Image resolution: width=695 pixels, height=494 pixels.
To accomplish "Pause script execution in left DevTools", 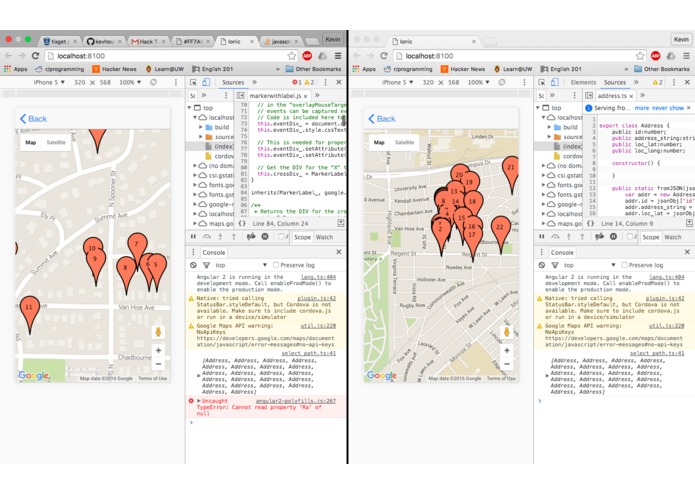I will pyautogui.click(x=193, y=237).
